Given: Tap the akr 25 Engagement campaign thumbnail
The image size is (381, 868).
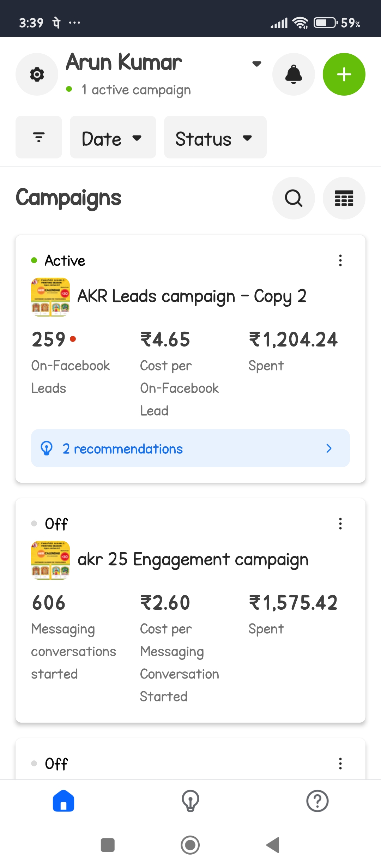Looking at the screenshot, I should [50, 560].
